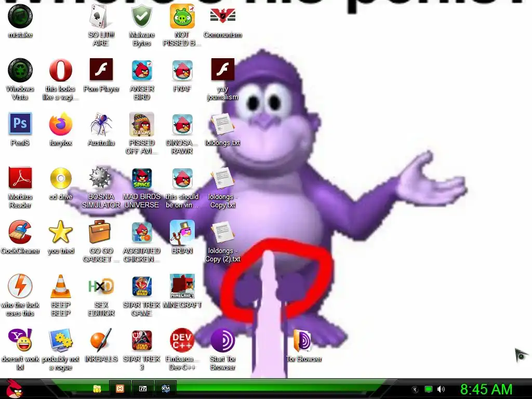The image size is (532, 399).
Task: Open the Flash icon labeled 'Porn Player'
Action: (101, 70)
